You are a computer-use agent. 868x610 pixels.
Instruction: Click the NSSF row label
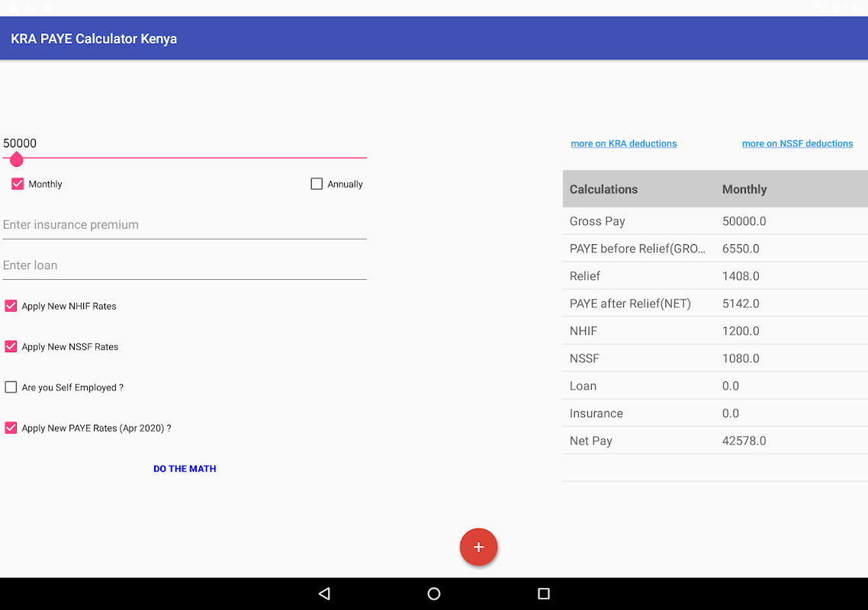point(584,358)
